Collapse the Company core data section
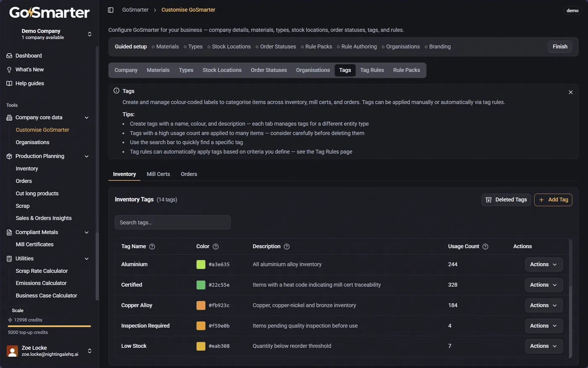The height and width of the screenshot is (368, 588). click(x=87, y=117)
